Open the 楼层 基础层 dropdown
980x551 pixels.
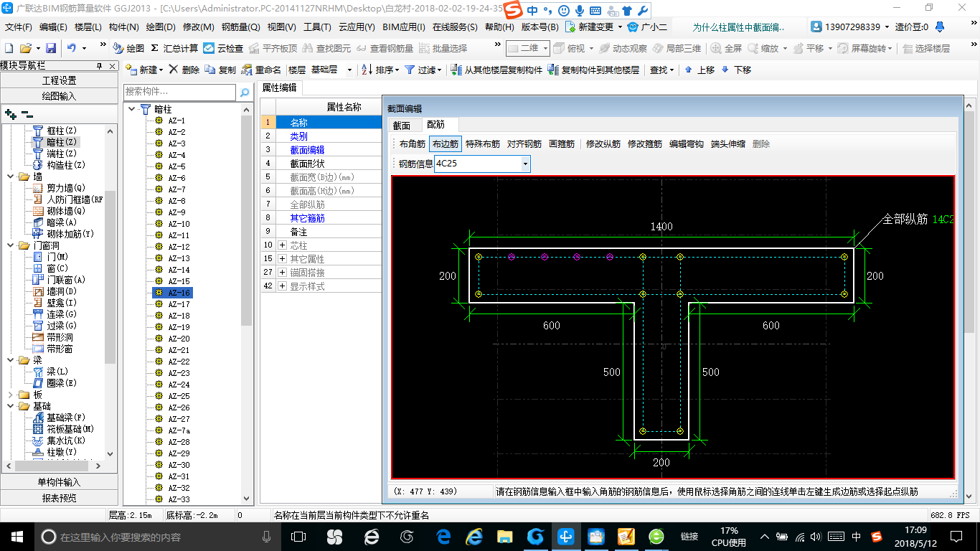point(349,70)
